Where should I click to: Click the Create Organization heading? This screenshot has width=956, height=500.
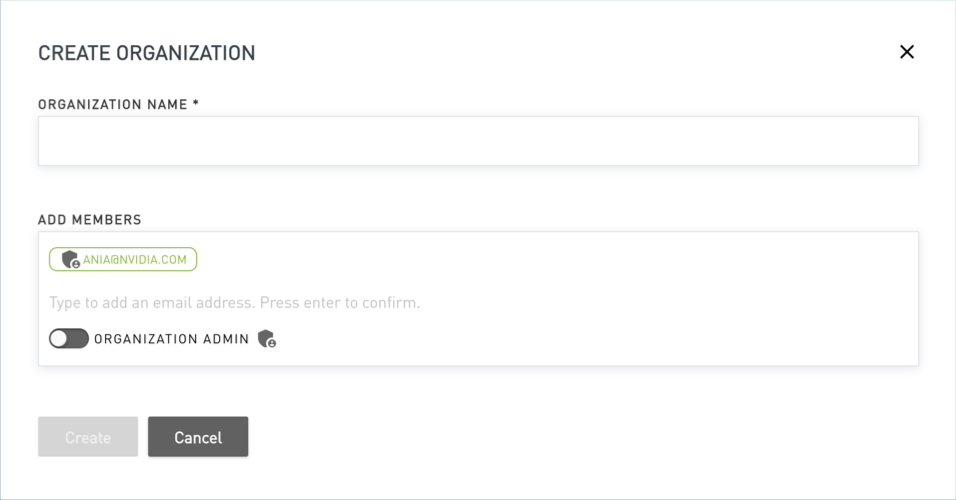tap(146, 53)
